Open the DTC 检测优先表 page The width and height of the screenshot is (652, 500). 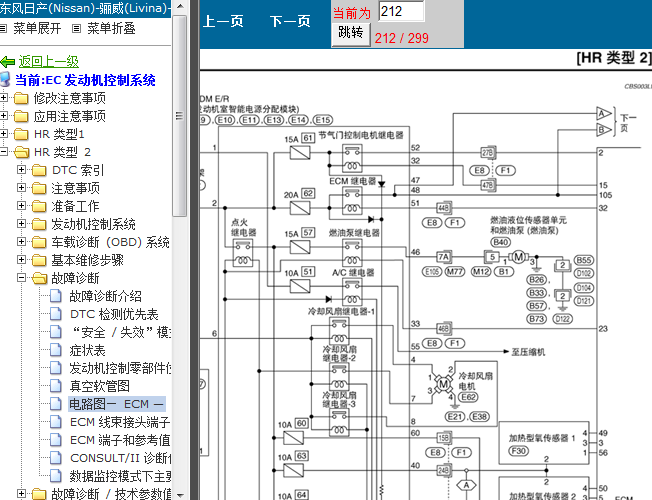(114, 314)
